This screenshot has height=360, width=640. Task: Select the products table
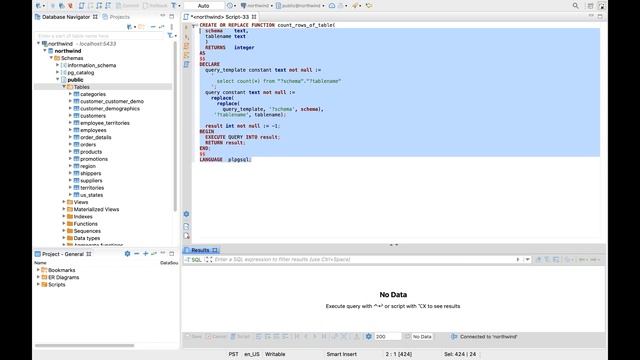click(x=91, y=151)
